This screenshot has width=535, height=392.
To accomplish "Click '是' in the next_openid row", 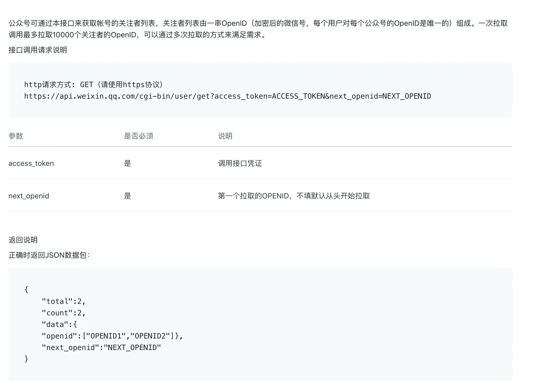I will pos(127,196).
